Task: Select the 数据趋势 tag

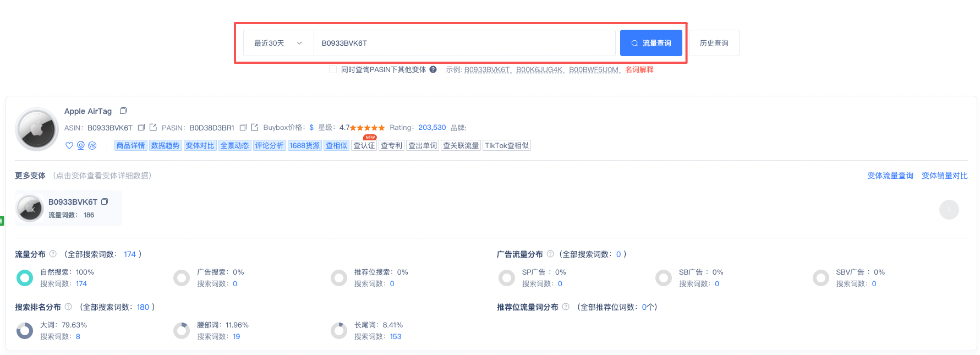Action: (165, 145)
